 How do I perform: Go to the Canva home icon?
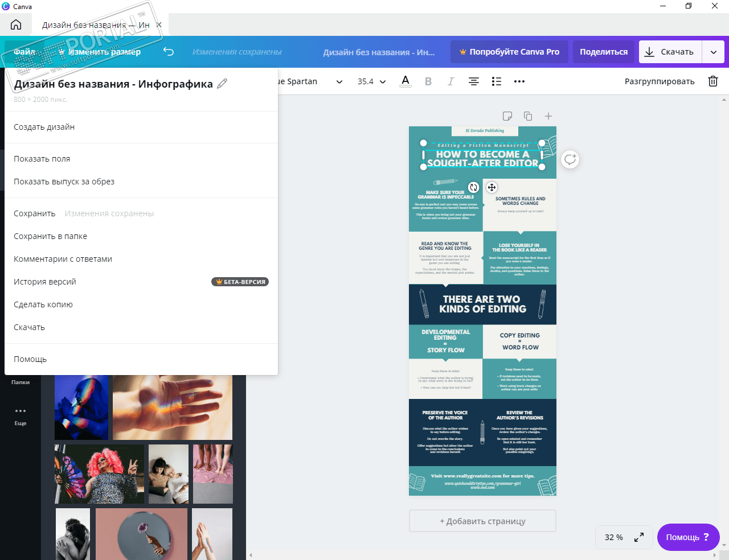(16, 24)
